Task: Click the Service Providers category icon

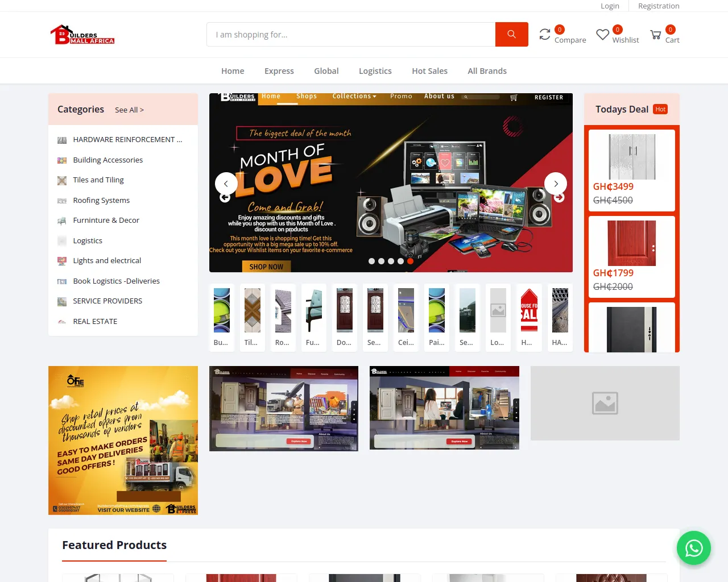Action: [x=62, y=301]
